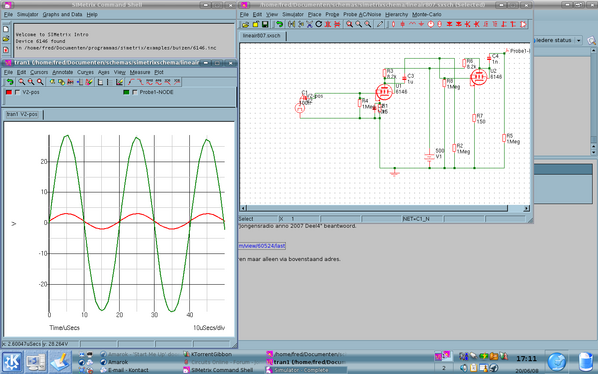Place a voltage source with the circular red icon

pyautogui.click(x=430, y=24)
